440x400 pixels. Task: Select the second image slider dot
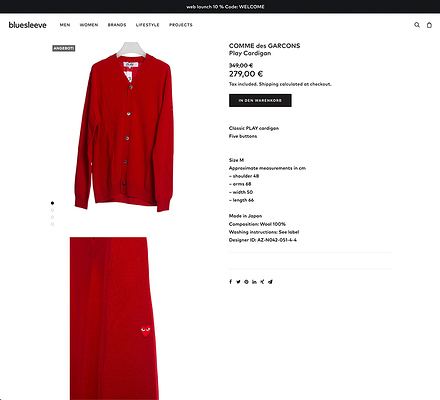52,210
